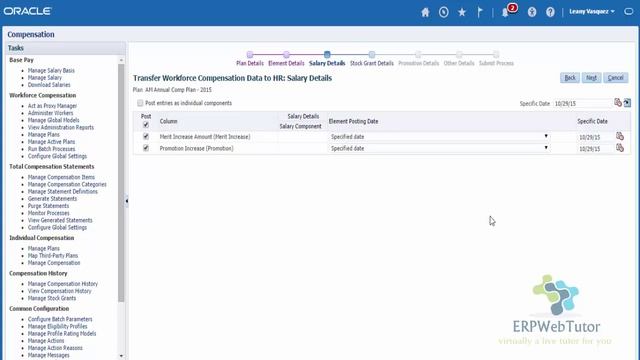This screenshot has height=360, width=640.
Task: Toggle the Post header select-all checkbox
Action: coord(146,125)
